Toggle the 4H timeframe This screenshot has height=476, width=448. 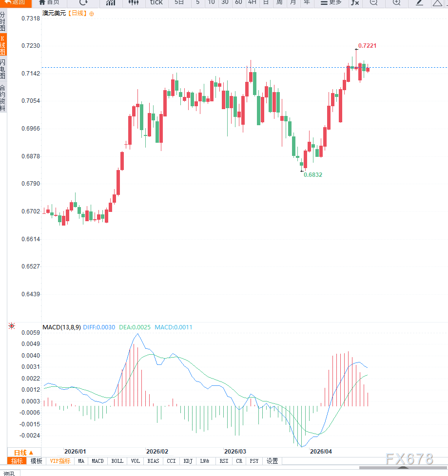252,2
